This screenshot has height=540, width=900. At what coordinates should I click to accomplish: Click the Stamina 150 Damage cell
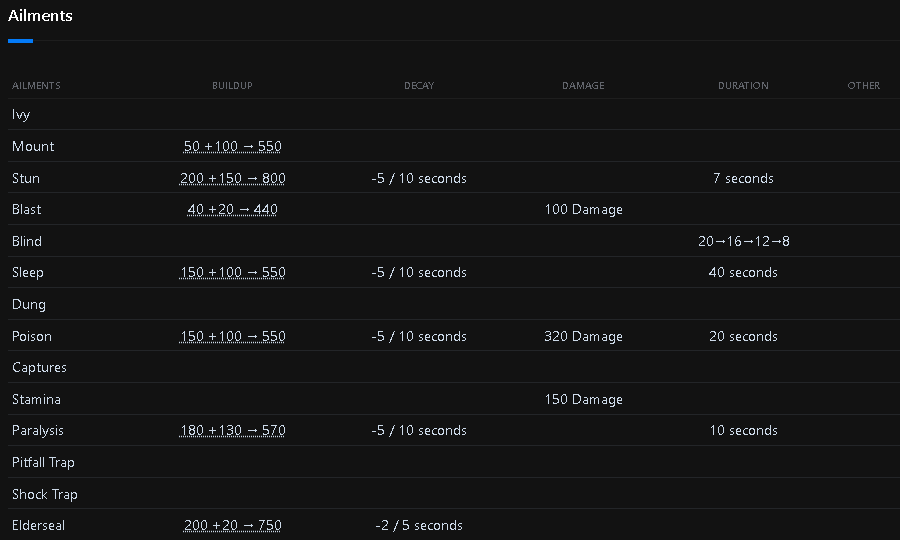[x=583, y=399]
